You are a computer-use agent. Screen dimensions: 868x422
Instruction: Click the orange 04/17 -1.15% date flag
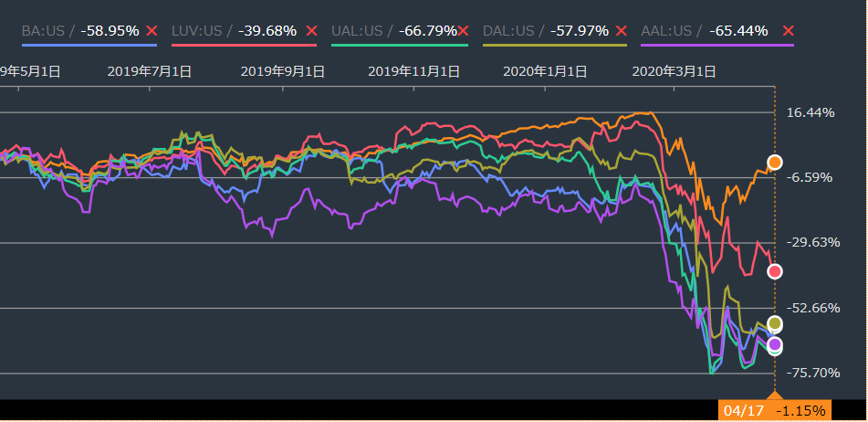click(x=775, y=410)
